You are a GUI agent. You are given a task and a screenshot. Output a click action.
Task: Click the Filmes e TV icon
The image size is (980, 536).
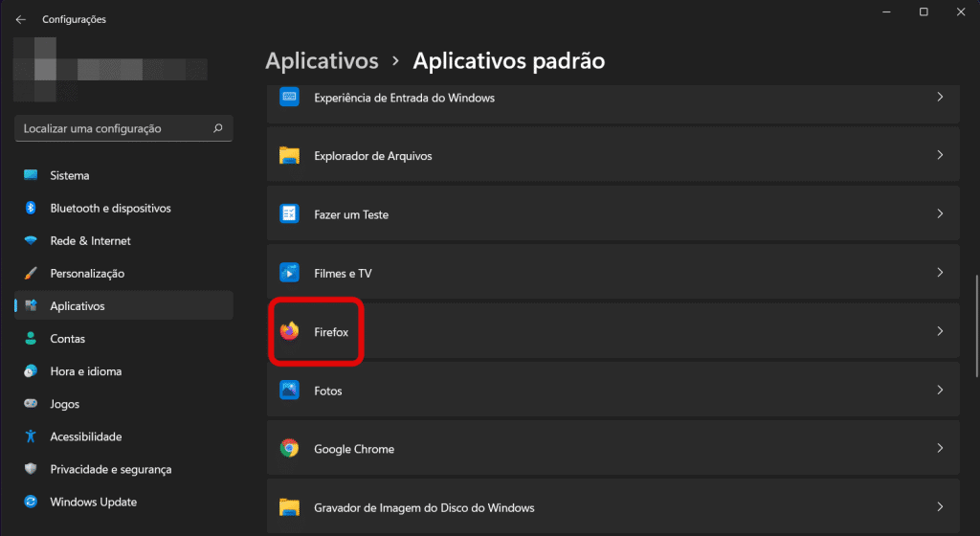pyautogui.click(x=289, y=273)
